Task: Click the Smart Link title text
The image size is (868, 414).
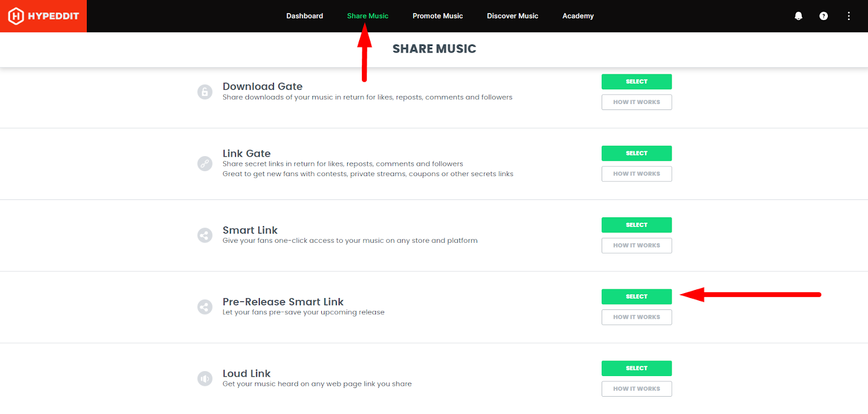Action: [x=250, y=230]
